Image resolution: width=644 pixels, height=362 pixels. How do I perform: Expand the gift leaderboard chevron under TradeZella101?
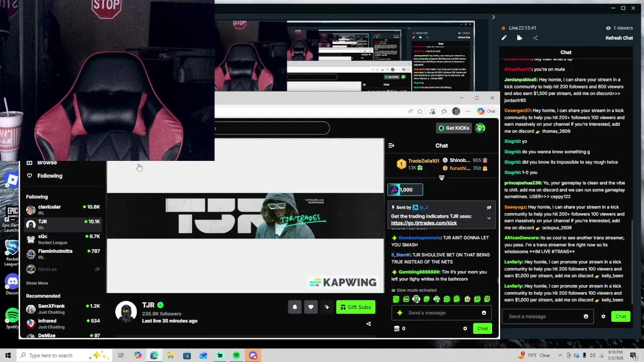point(442,177)
